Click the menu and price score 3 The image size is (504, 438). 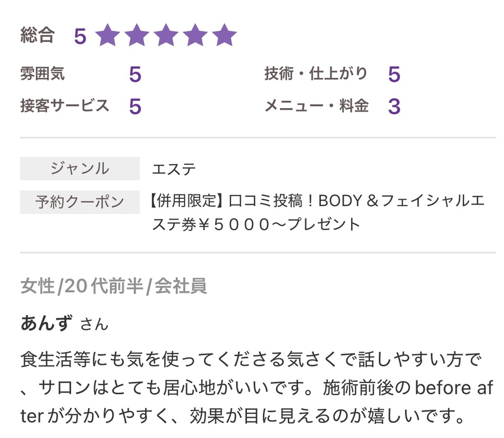point(394,106)
